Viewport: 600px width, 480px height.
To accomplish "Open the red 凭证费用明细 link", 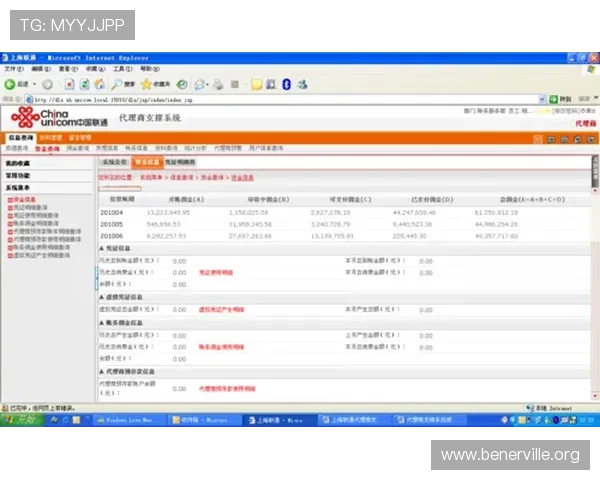I will [x=217, y=272].
